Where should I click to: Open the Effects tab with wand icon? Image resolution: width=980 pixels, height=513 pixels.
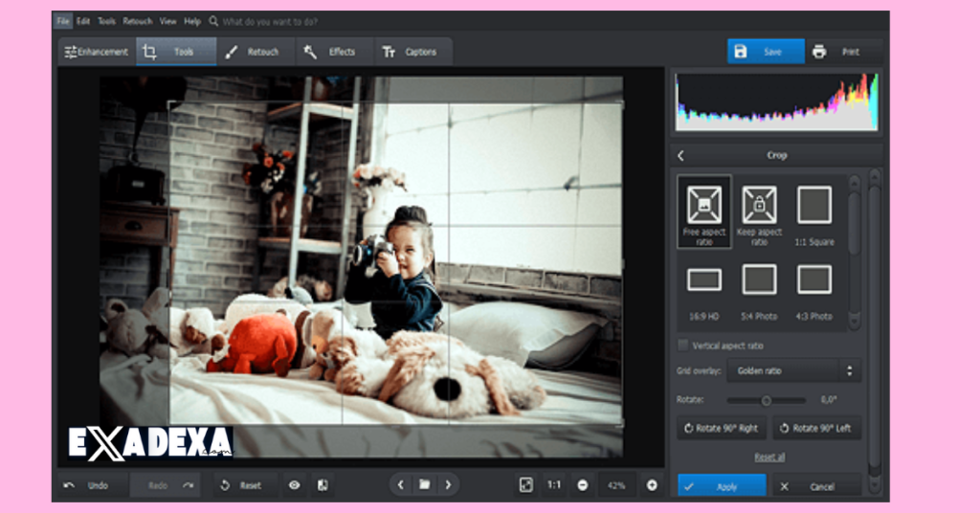334,52
